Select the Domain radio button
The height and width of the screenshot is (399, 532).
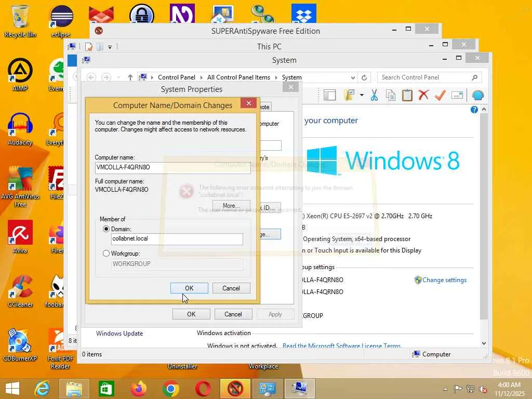click(106, 229)
